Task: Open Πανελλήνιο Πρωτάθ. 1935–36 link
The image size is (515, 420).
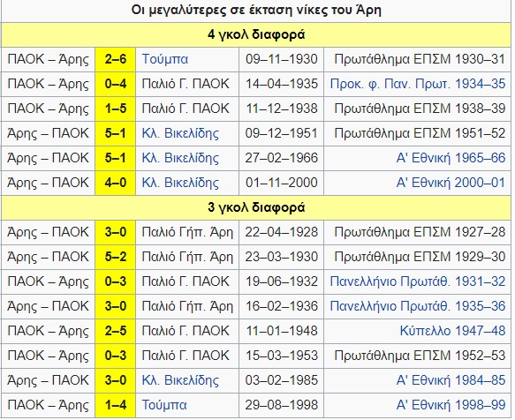Action: [x=418, y=306]
